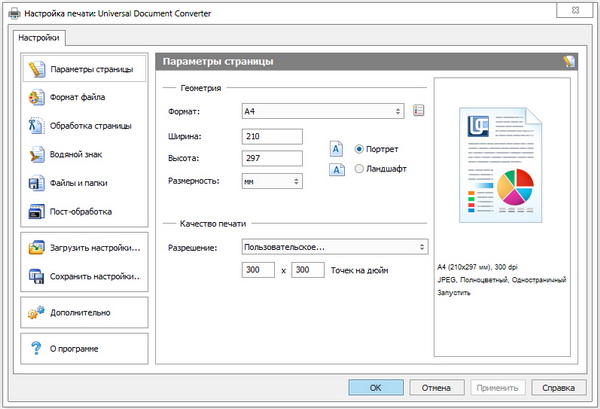Image resolution: width=600 pixels, height=409 pixels.
Task: Expand the Формат dropdown showing A4
Action: click(x=322, y=110)
